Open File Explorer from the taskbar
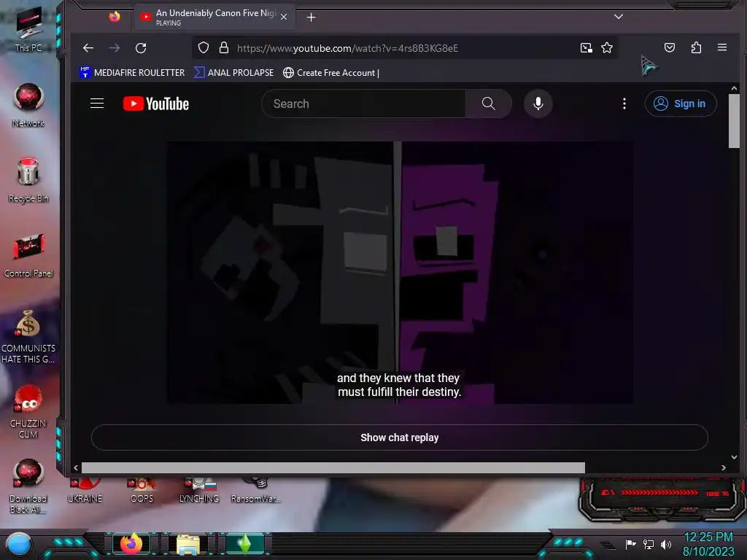This screenshot has height=560, width=747. click(188, 544)
